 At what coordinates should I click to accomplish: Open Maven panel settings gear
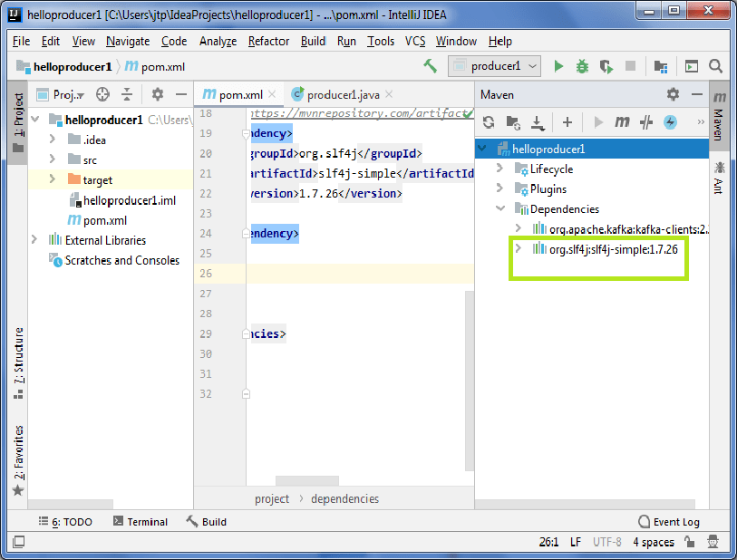pos(673,94)
